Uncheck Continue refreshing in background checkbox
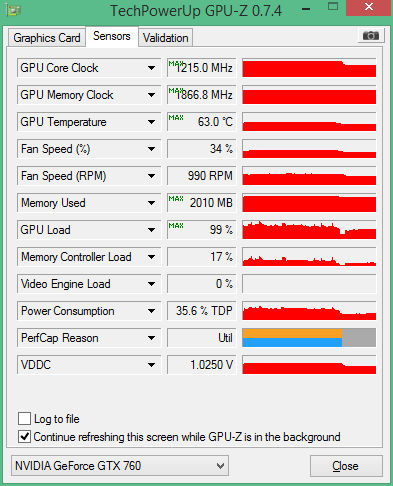Screen dimensions: 393x486 click(x=24, y=436)
